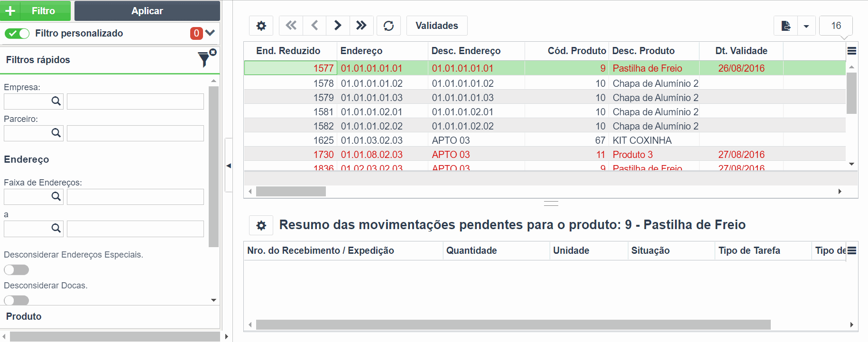Click main grid vertical scrollbar up arrow
This screenshot has width=868, height=342.
[x=852, y=67]
